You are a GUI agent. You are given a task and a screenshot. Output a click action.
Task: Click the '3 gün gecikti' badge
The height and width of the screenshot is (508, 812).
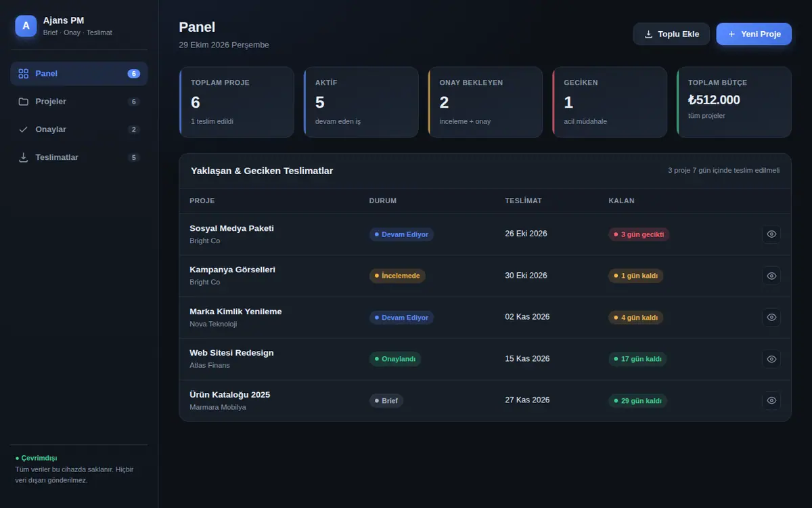pos(639,234)
